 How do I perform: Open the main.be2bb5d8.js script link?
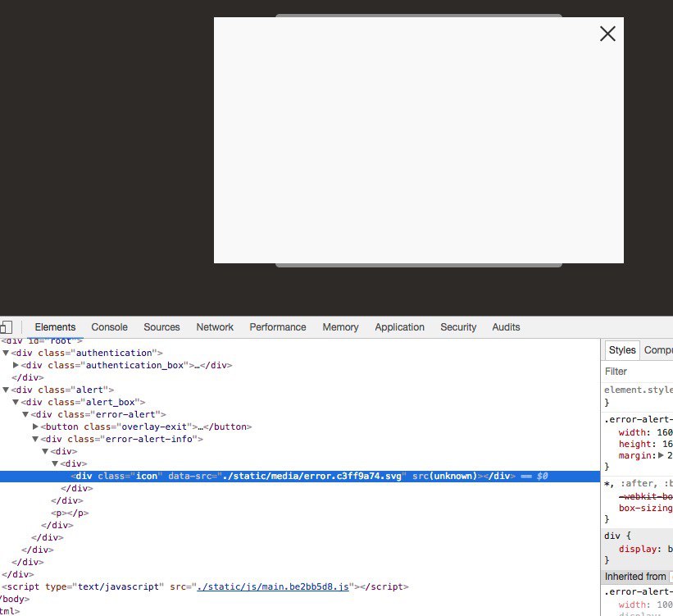click(272, 586)
